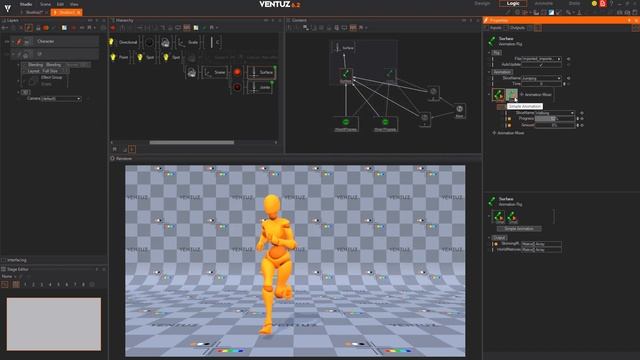Screen dimensions: 640x360
Task: Click the red notification icon in title bar
Action: (602, 4)
